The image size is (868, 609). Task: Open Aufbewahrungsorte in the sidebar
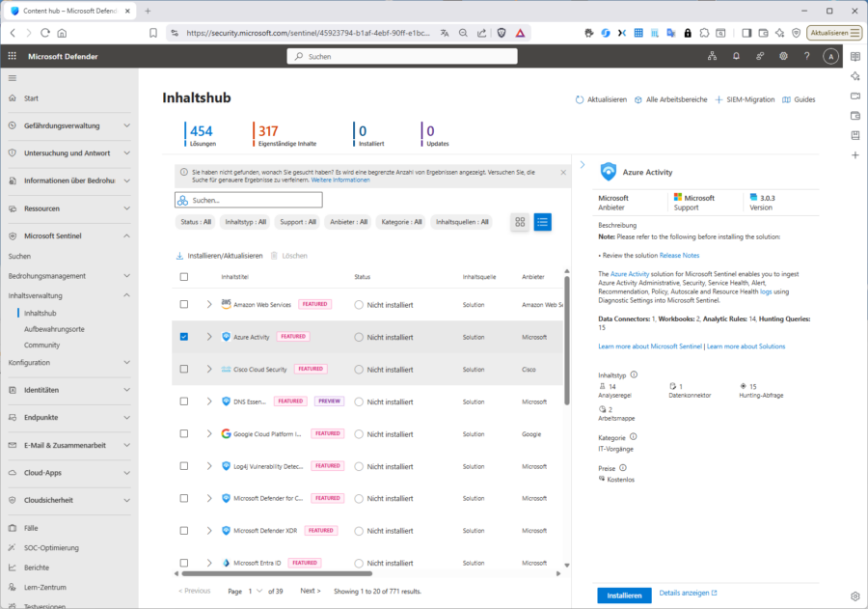click(54, 329)
